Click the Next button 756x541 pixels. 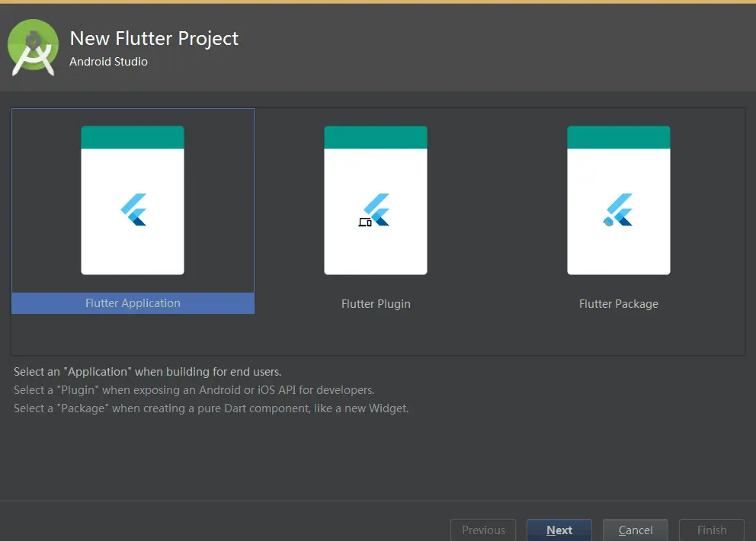(x=559, y=530)
